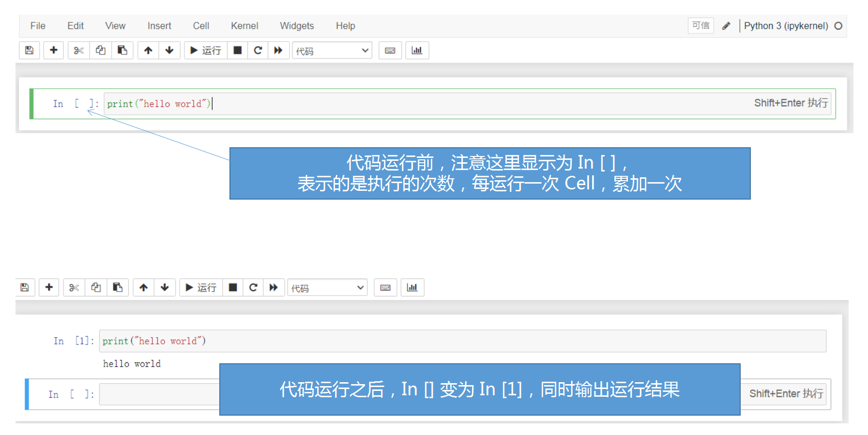
Task: Open the Widgets menu
Action: 297,26
